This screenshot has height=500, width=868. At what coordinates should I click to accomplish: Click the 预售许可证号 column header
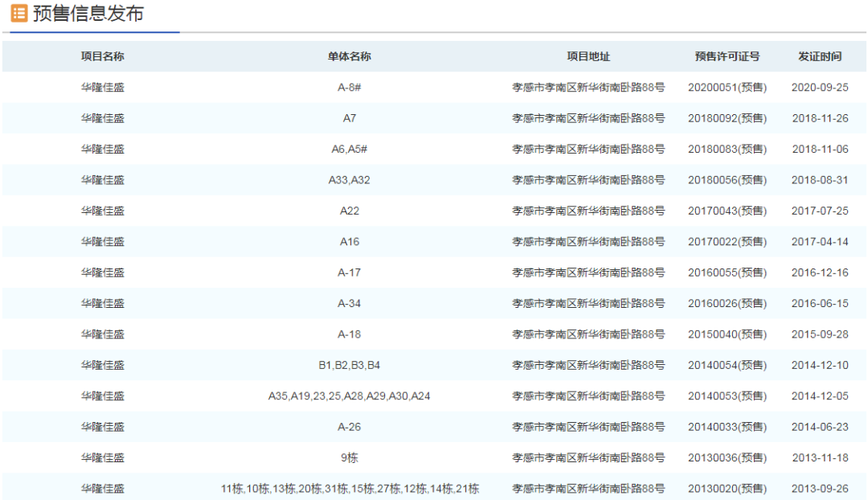727,56
